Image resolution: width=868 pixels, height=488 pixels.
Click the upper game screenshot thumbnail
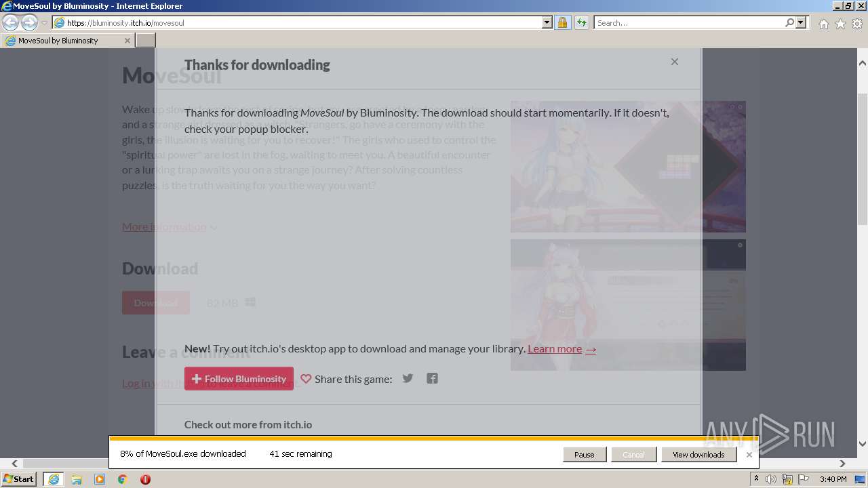pos(628,167)
